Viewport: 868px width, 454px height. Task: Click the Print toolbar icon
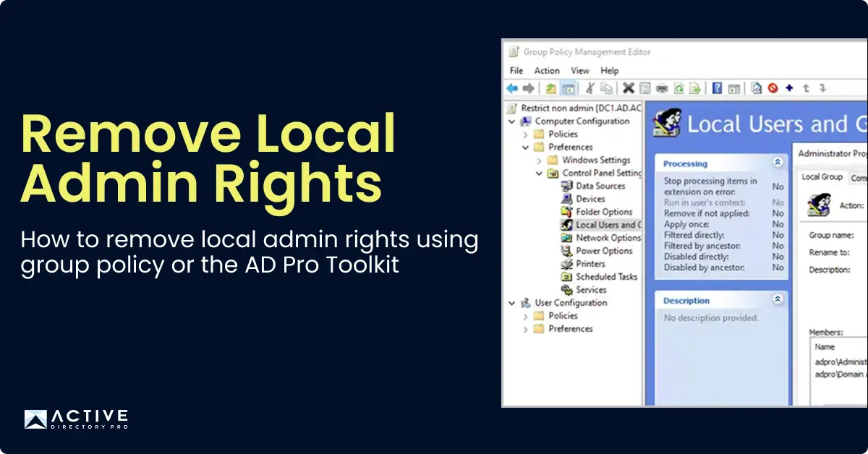point(661,88)
